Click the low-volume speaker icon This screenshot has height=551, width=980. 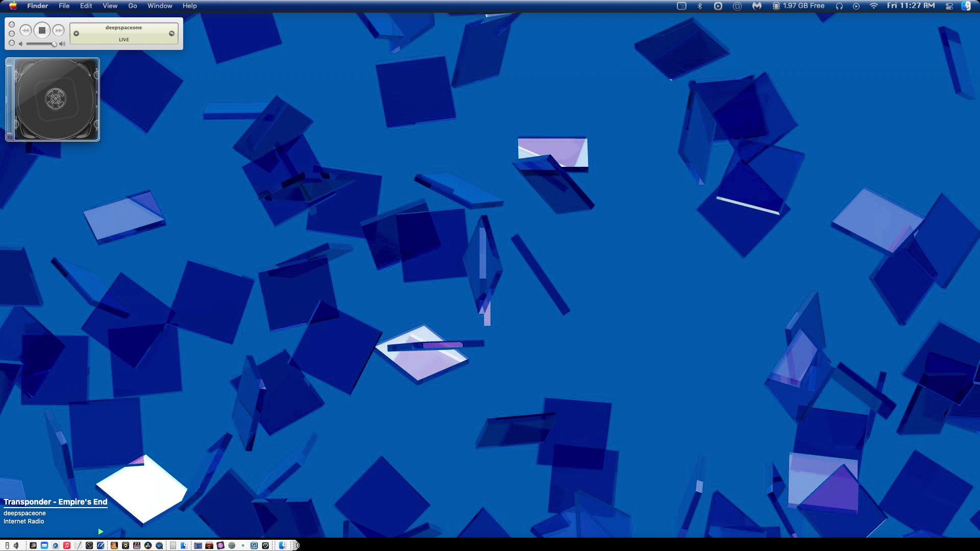pos(21,44)
